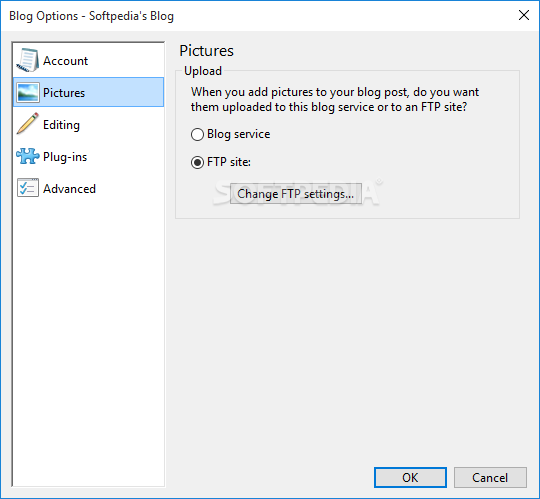Click the 'FTP site:' option text
Image resolution: width=540 pixels, height=499 pixels.
[x=229, y=162]
